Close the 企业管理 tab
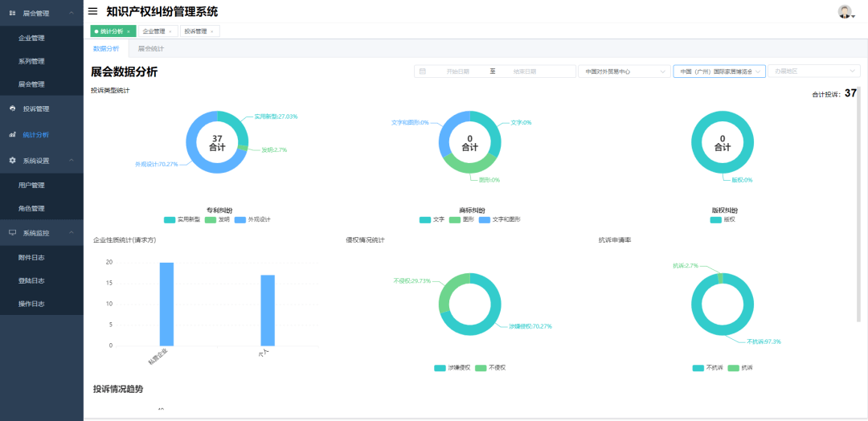 point(170,31)
